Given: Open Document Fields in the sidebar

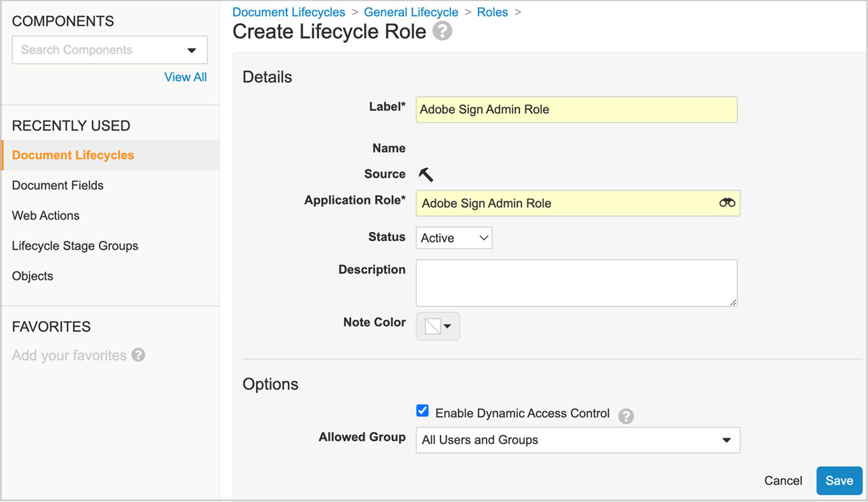Looking at the screenshot, I should (x=57, y=185).
